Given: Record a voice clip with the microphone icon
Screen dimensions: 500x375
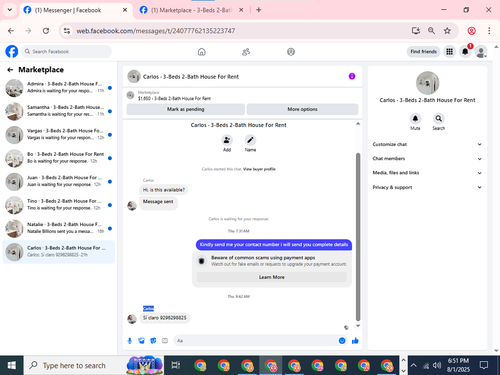Looking at the screenshot, I should [x=130, y=341].
